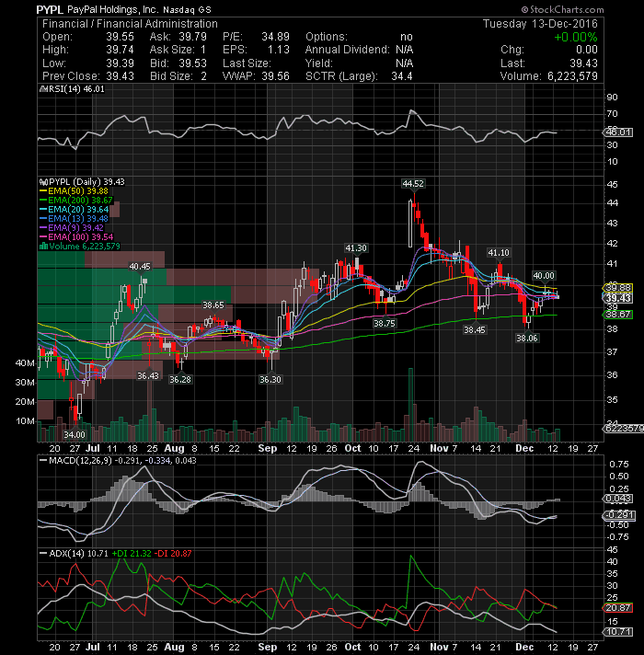
Task: Click the EMA(200) 38.67 legend entry
Action: click(x=75, y=201)
